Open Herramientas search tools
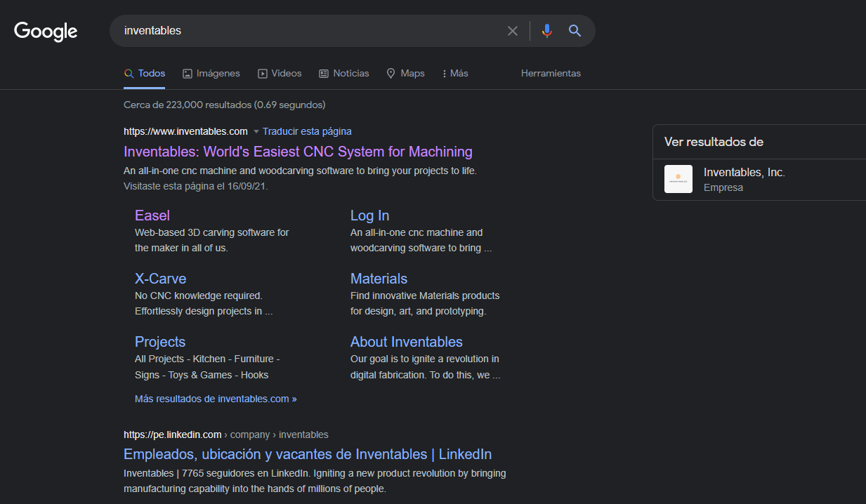Screen dimensions: 866x504 551,73
